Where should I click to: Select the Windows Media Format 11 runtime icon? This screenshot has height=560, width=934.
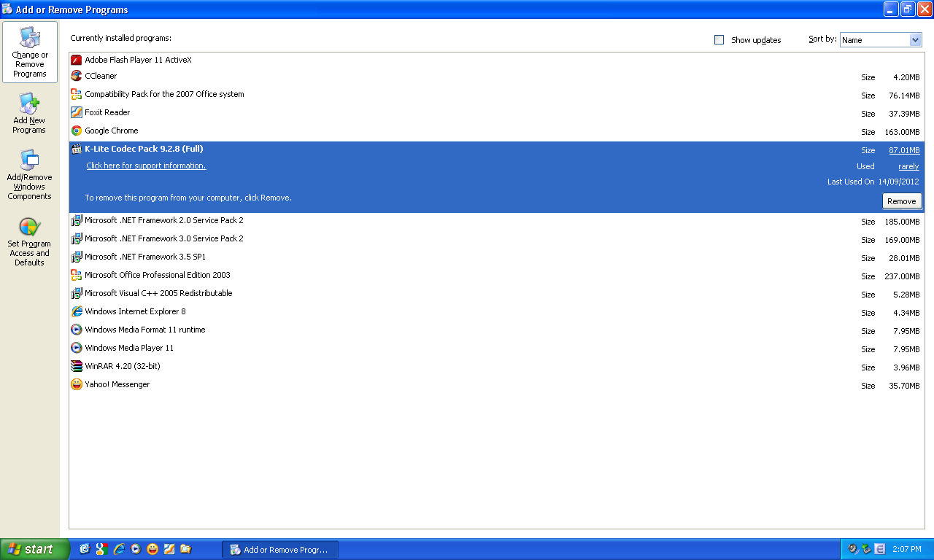click(77, 330)
